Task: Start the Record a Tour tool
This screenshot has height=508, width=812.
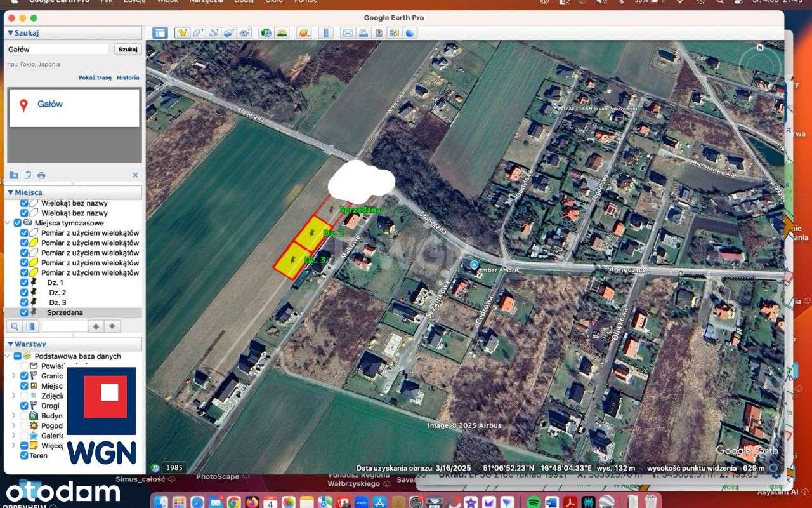Action: pyautogui.click(x=244, y=32)
